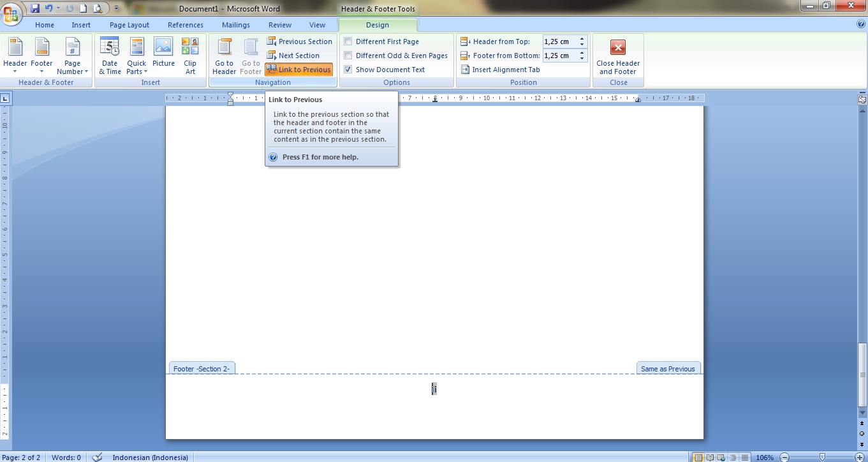868x462 pixels.
Task: Click the Words: 0 status
Action: point(66,458)
